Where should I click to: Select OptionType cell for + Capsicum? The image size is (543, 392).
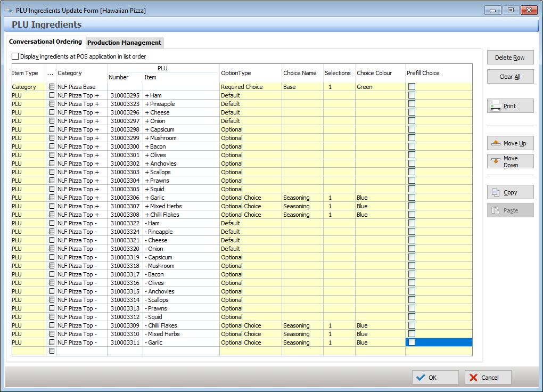point(250,129)
